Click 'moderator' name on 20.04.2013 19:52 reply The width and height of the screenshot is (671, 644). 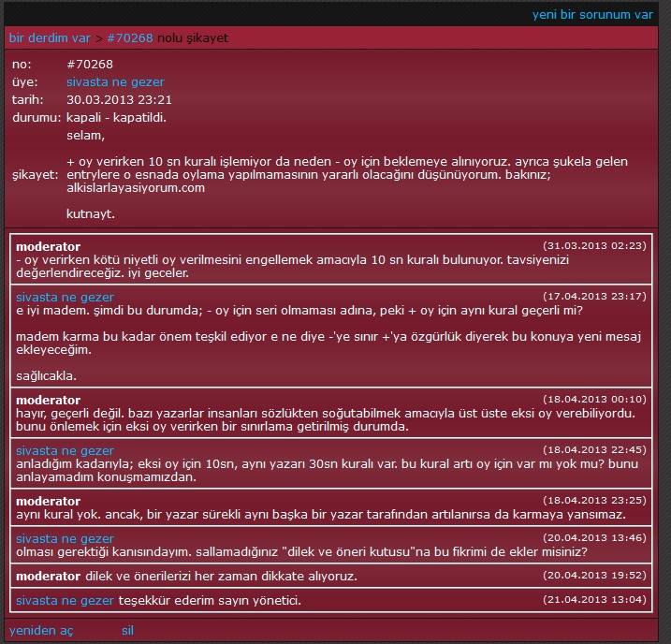tap(49, 577)
